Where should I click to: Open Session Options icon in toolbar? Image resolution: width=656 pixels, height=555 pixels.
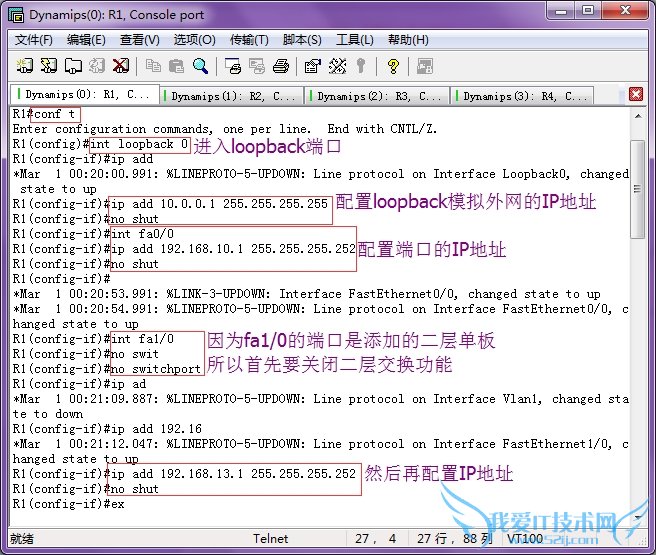(312, 66)
